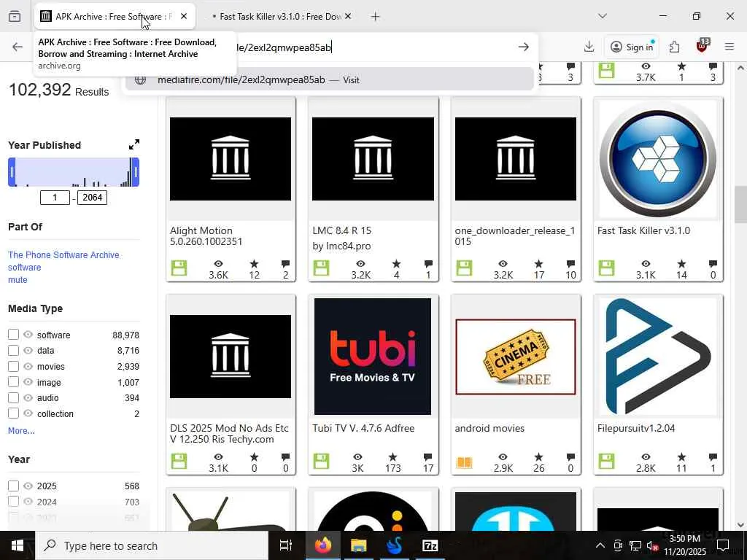Image resolution: width=747 pixels, height=560 pixels.
Task: Show hidden icons in system tray
Action: [600, 545]
